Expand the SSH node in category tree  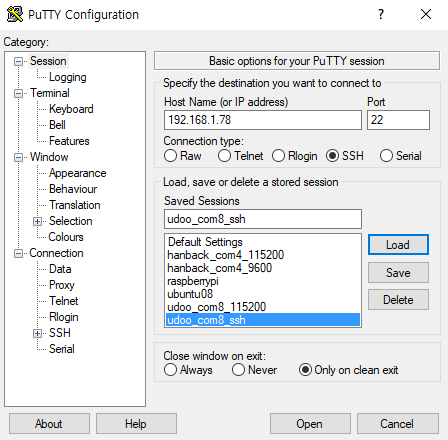tap(38, 333)
